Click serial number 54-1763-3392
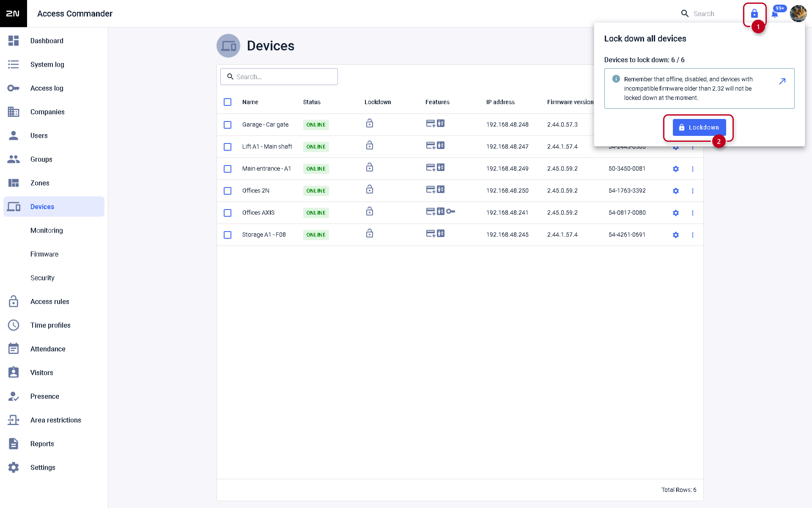The width and height of the screenshot is (812, 508). coord(627,191)
